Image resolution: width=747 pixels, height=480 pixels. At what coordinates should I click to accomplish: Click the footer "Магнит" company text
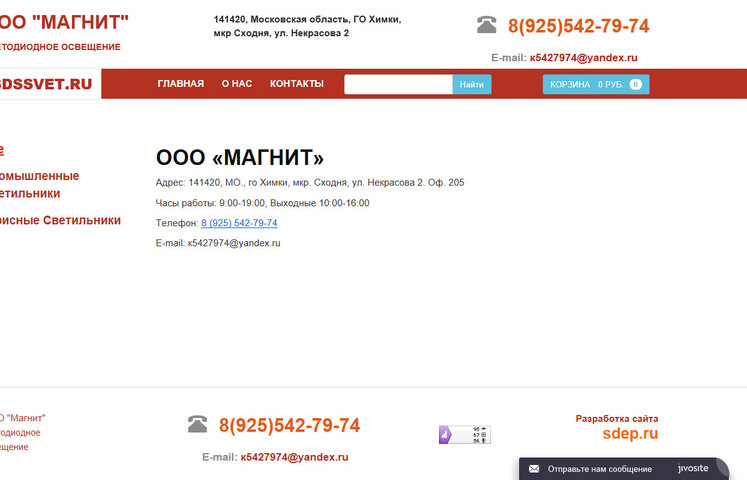[22, 432]
